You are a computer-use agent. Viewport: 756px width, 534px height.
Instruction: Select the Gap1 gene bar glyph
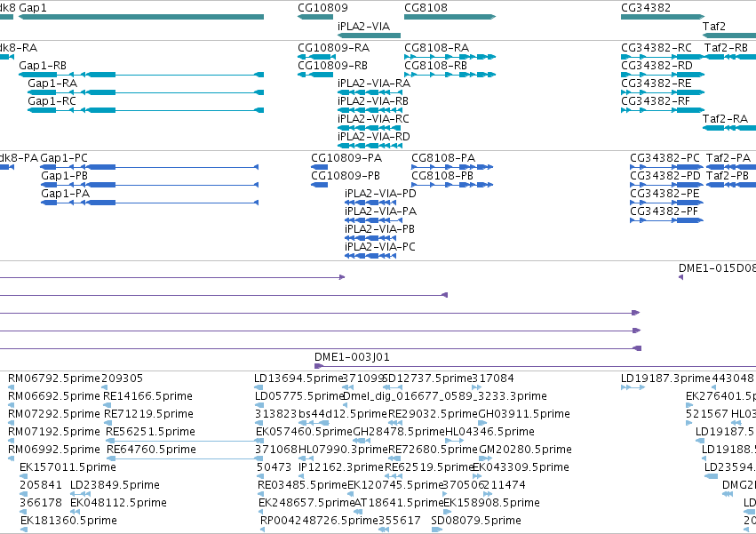(x=141, y=17)
